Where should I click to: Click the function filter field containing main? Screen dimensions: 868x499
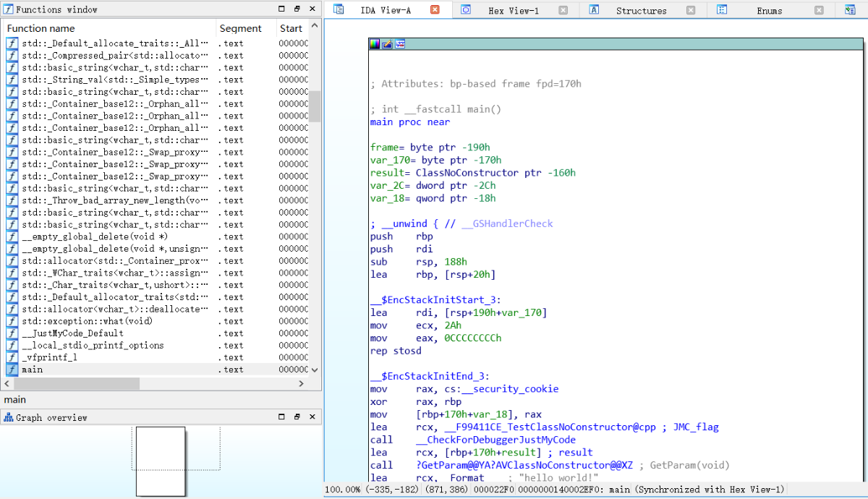160,399
